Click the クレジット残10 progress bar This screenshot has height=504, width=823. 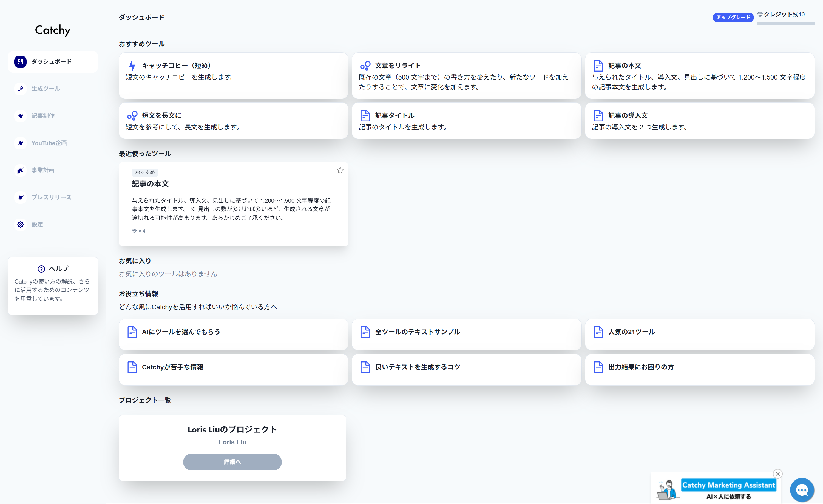click(x=786, y=23)
